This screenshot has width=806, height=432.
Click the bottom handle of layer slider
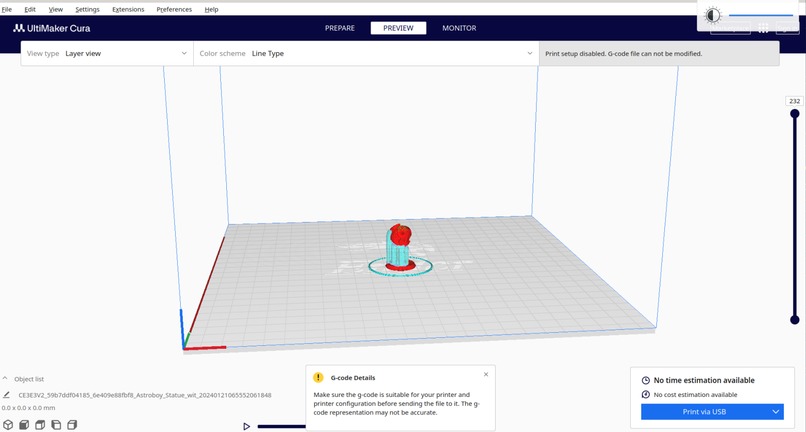click(x=795, y=320)
